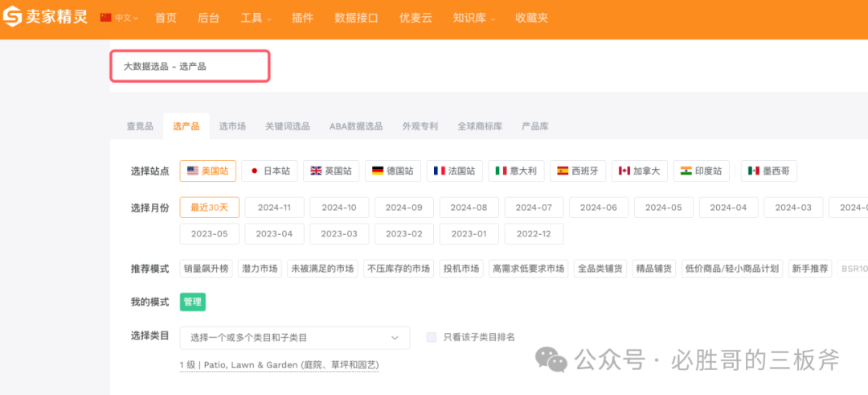Choose month 2024-10
Viewport: 868px width, 395px height.
click(339, 208)
